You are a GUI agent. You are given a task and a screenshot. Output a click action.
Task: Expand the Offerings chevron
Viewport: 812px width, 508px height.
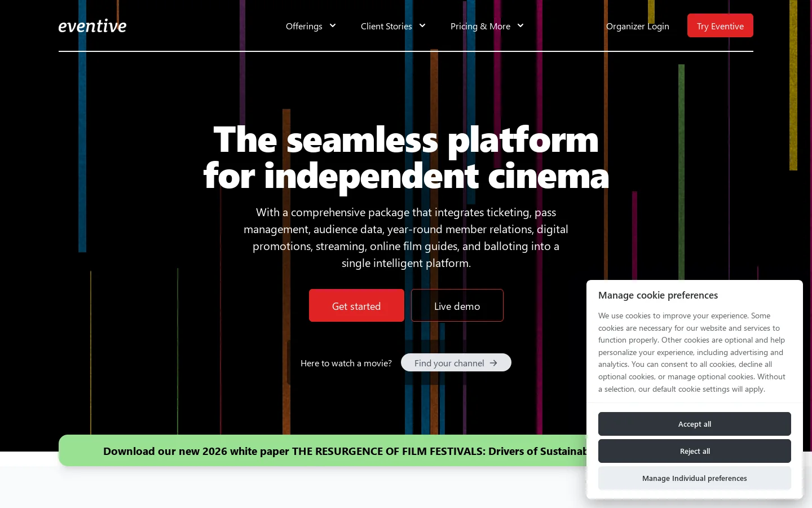pyautogui.click(x=333, y=25)
